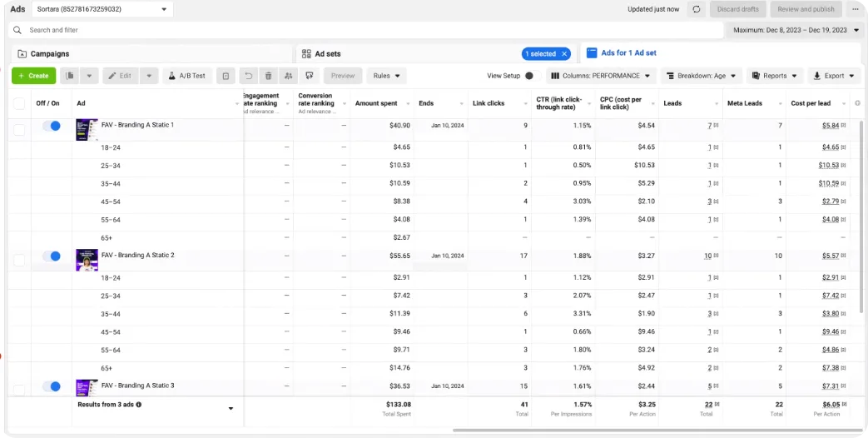Open the Rules dropdown
The image size is (868, 438).
pos(386,76)
